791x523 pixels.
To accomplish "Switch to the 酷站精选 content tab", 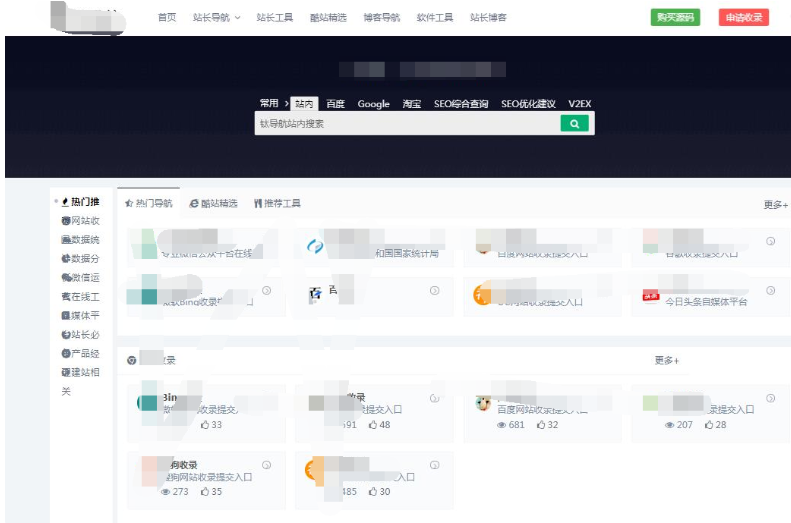I will click(213, 203).
